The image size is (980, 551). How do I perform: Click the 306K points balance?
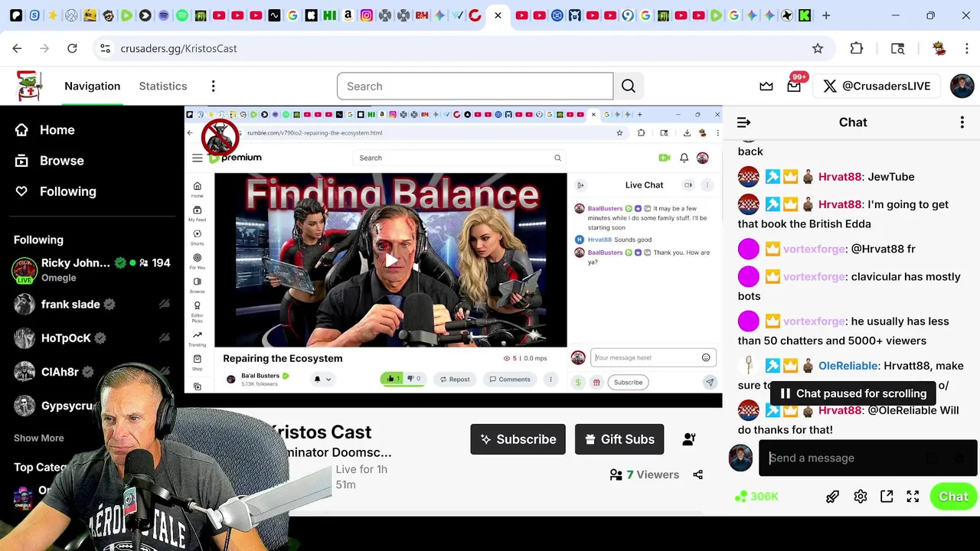756,497
